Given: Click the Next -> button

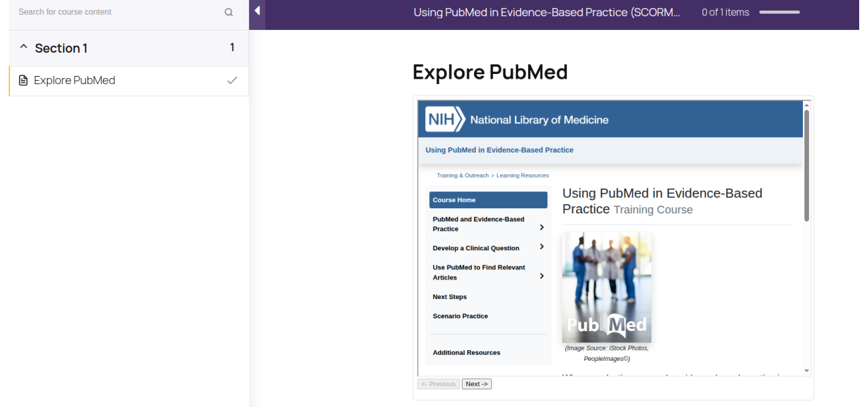Looking at the screenshot, I should click(477, 384).
